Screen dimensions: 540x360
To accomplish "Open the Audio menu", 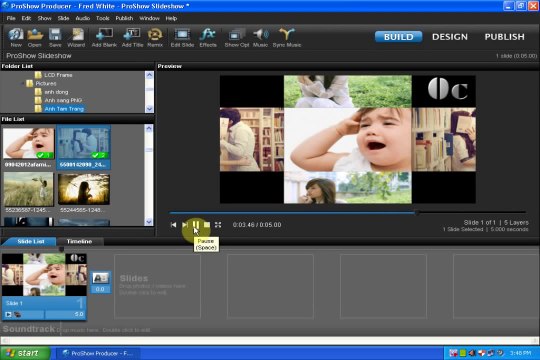I will 83,18.
